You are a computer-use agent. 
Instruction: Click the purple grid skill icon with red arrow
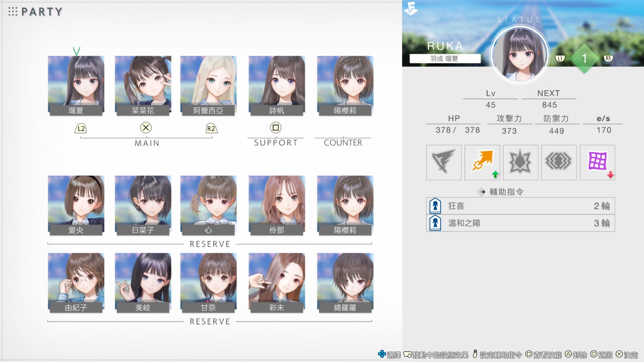coord(598,162)
